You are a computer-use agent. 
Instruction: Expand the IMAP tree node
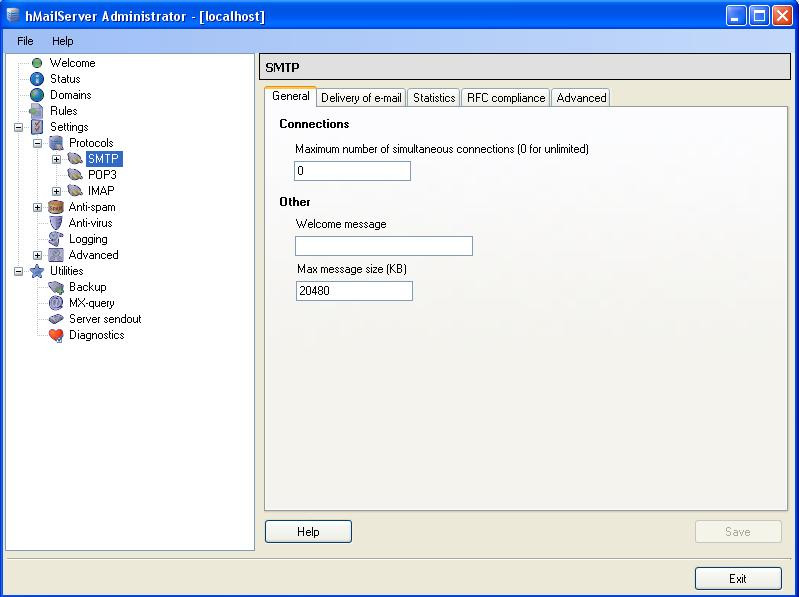(x=57, y=192)
